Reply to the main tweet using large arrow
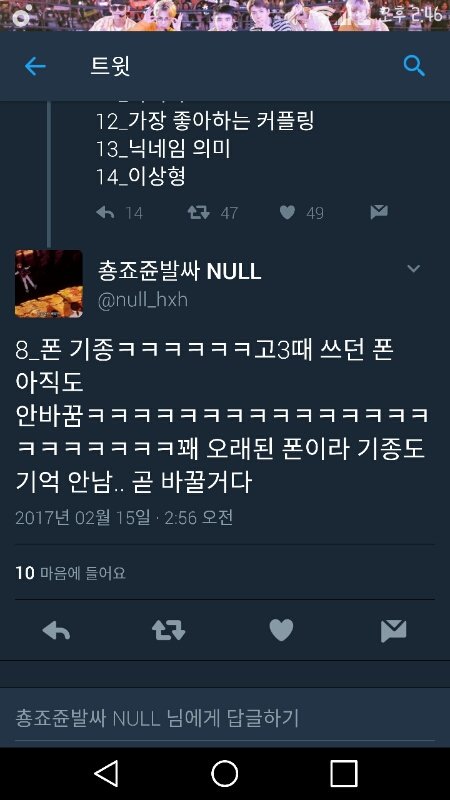The width and height of the screenshot is (450, 800). click(56, 631)
